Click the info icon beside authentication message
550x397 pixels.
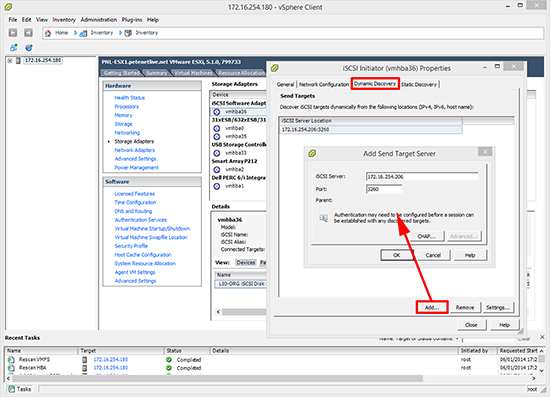coord(323,218)
